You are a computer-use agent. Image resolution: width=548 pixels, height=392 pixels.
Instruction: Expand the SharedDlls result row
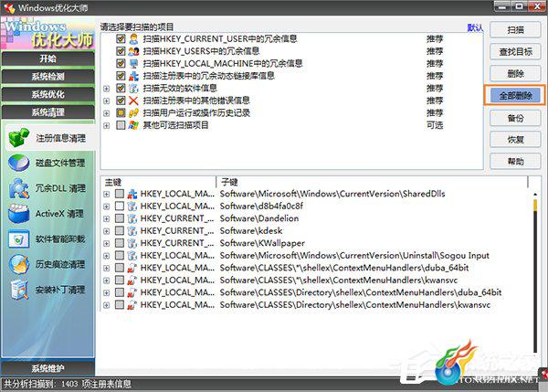pyautogui.click(x=106, y=195)
